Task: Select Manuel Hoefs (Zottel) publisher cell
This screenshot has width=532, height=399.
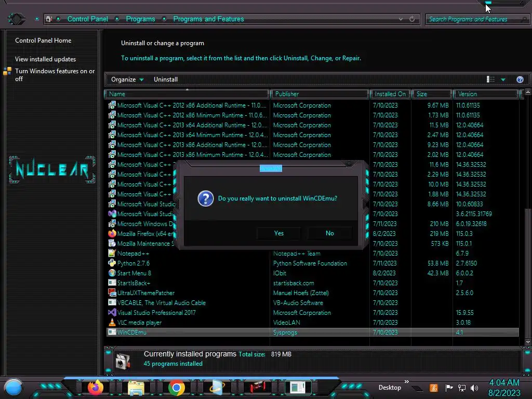Action: [301, 292]
